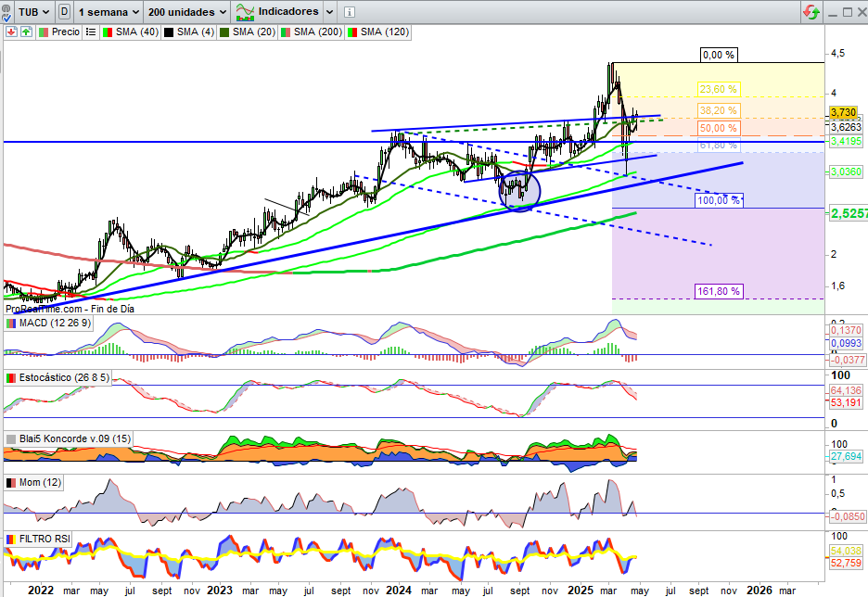This screenshot has height=597, width=868.
Task: Click the 0,00 % Fibonacci label
Action: [719, 55]
